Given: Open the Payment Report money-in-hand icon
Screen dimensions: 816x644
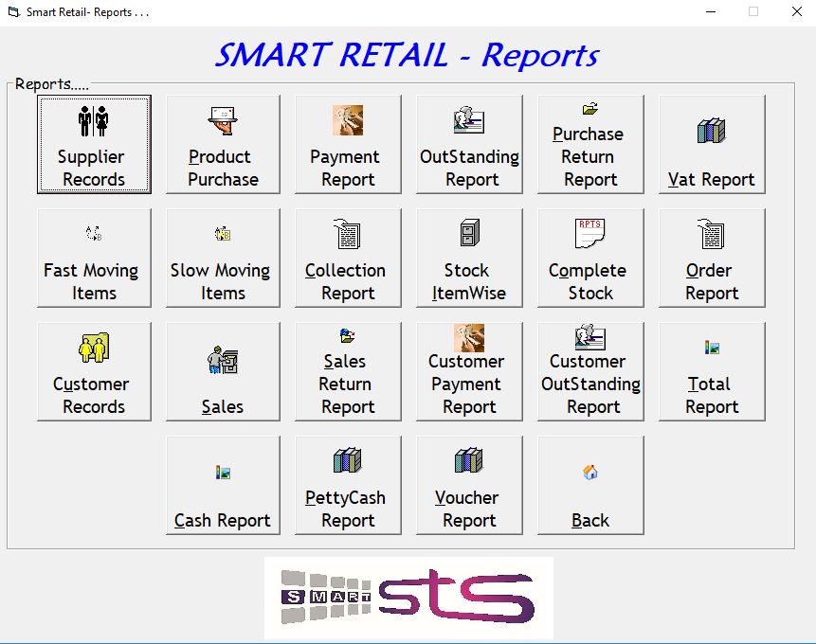Looking at the screenshot, I should click(348, 120).
